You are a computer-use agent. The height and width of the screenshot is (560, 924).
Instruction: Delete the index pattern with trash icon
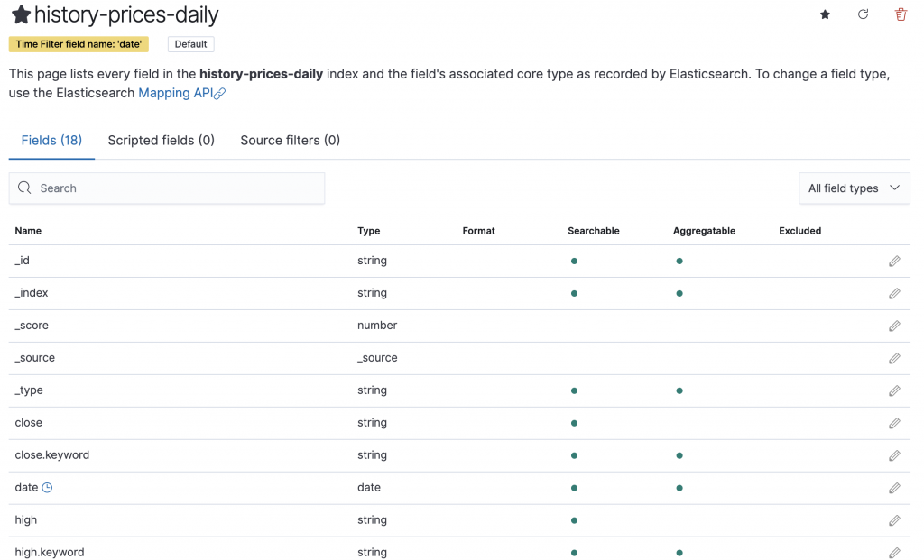pos(901,14)
